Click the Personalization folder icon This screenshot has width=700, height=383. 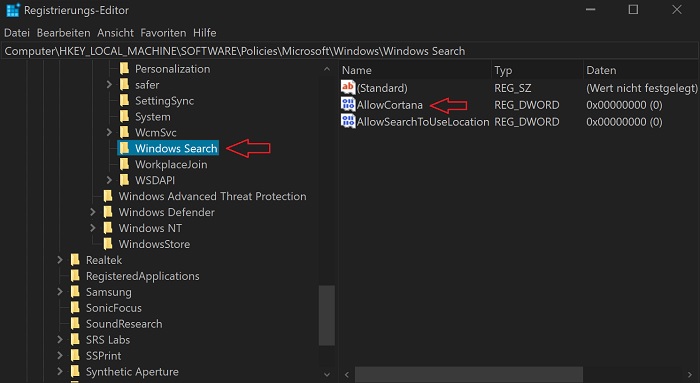point(124,69)
